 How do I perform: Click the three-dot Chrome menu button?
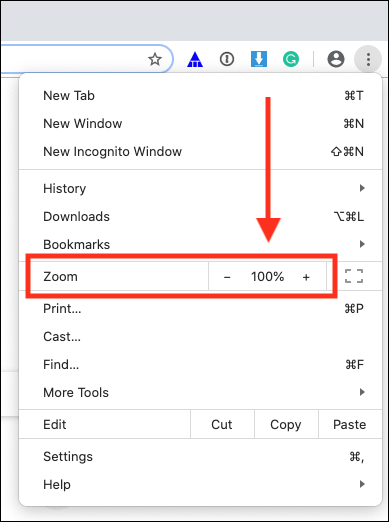pyautogui.click(x=368, y=59)
